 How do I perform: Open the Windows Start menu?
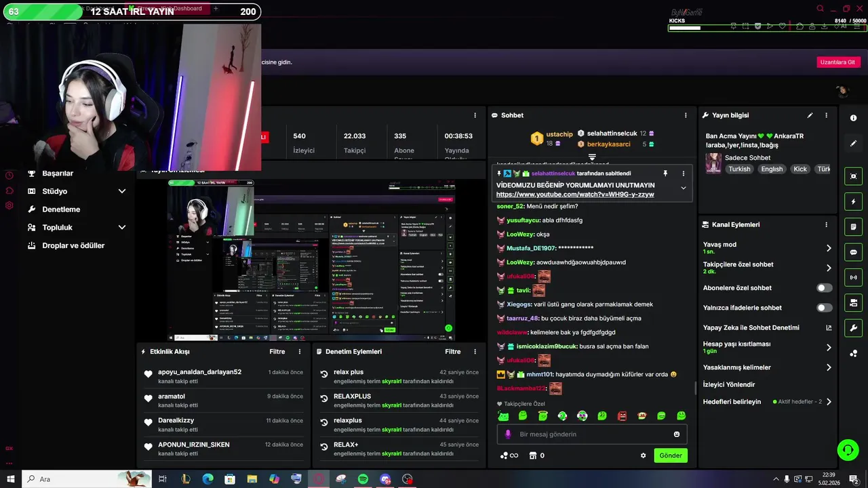[x=11, y=479]
